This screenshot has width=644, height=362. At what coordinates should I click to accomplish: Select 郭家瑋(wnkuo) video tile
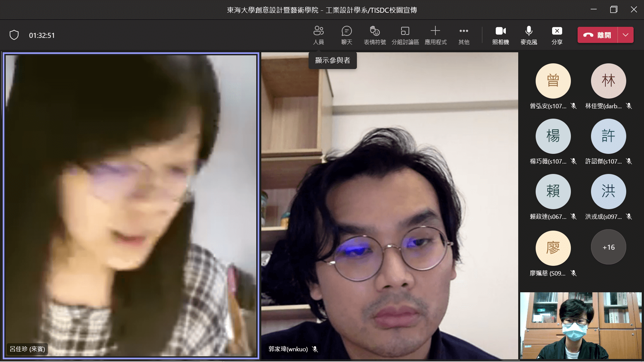click(x=389, y=205)
